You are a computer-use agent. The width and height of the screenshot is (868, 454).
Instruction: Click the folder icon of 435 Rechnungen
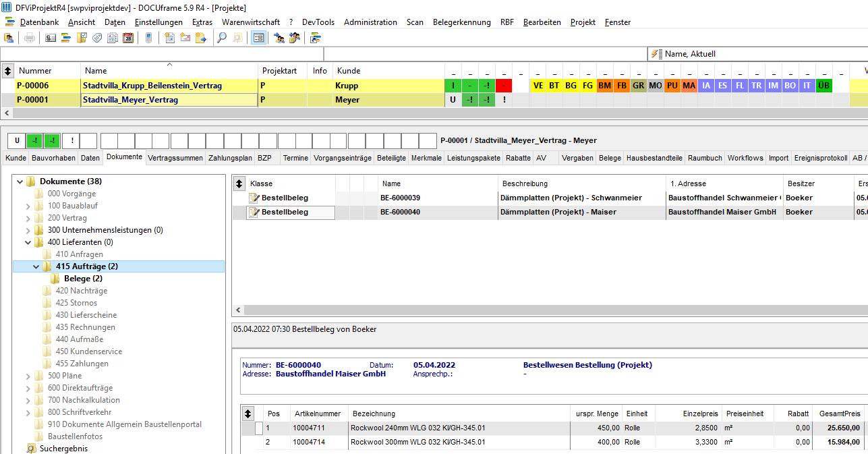(47, 327)
